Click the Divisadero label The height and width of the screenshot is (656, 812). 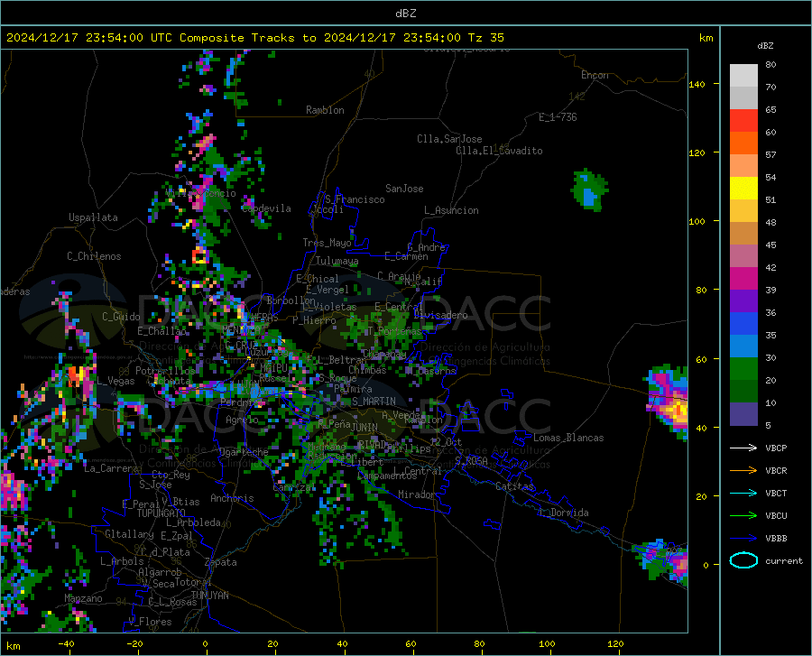[x=440, y=315]
